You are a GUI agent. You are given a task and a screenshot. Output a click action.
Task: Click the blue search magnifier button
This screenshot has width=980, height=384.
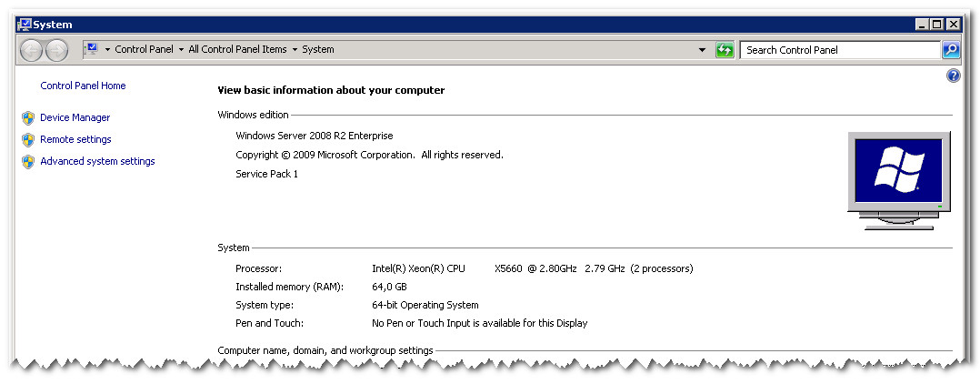click(x=951, y=50)
